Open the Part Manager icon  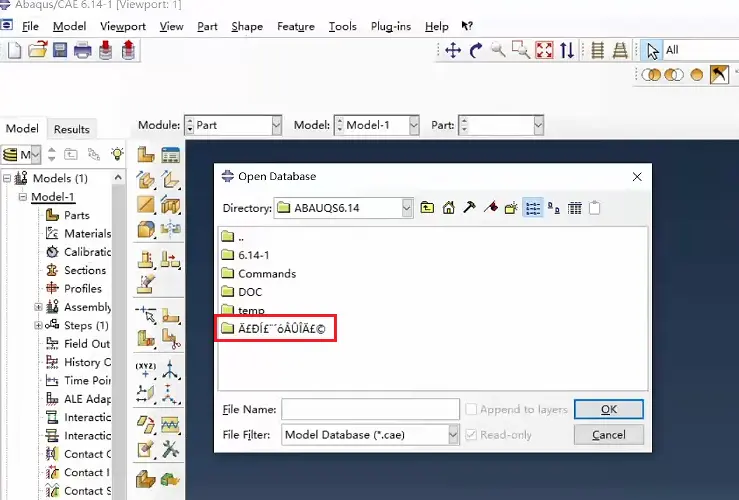pos(171,154)
